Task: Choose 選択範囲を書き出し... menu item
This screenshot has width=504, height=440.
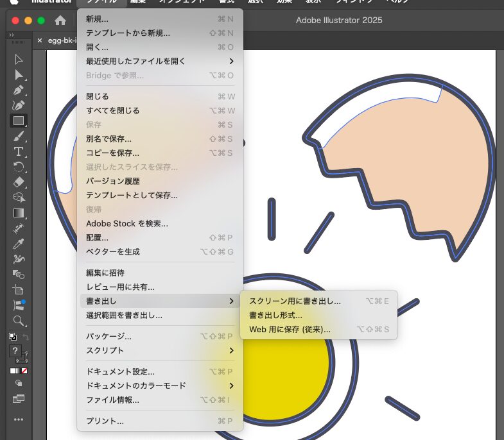Action: [x=160, y=315]
